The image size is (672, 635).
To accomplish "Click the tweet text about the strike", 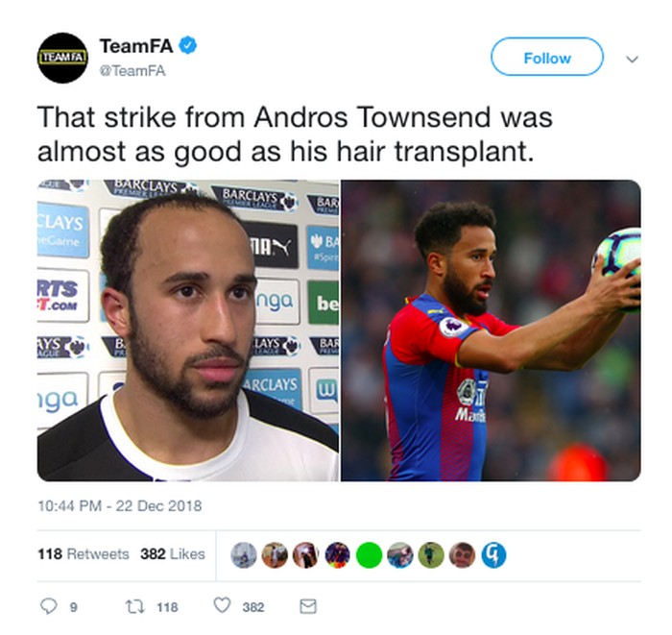I will (295, 134).
